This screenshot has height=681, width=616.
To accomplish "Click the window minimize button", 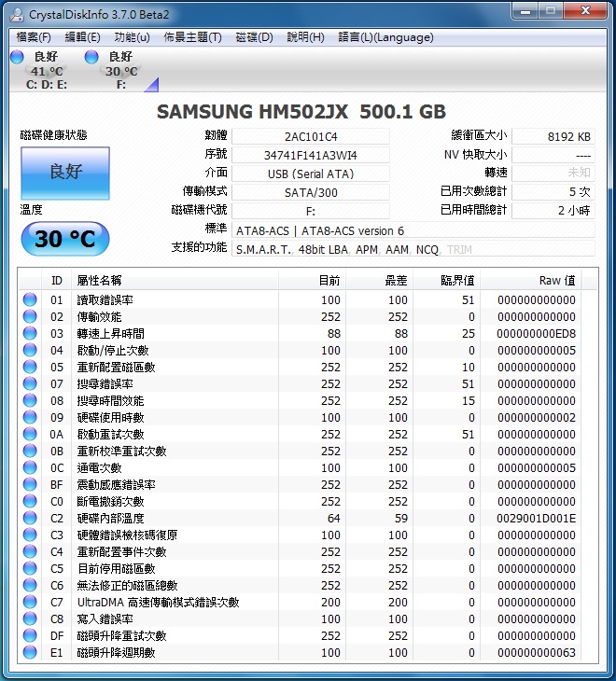I will pos(525,11).
